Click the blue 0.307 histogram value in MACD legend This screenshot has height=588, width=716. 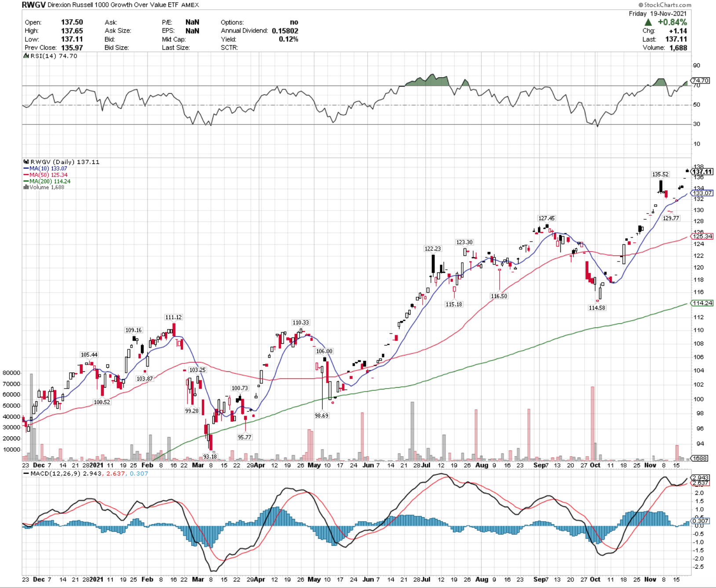(x=139, y=473)
